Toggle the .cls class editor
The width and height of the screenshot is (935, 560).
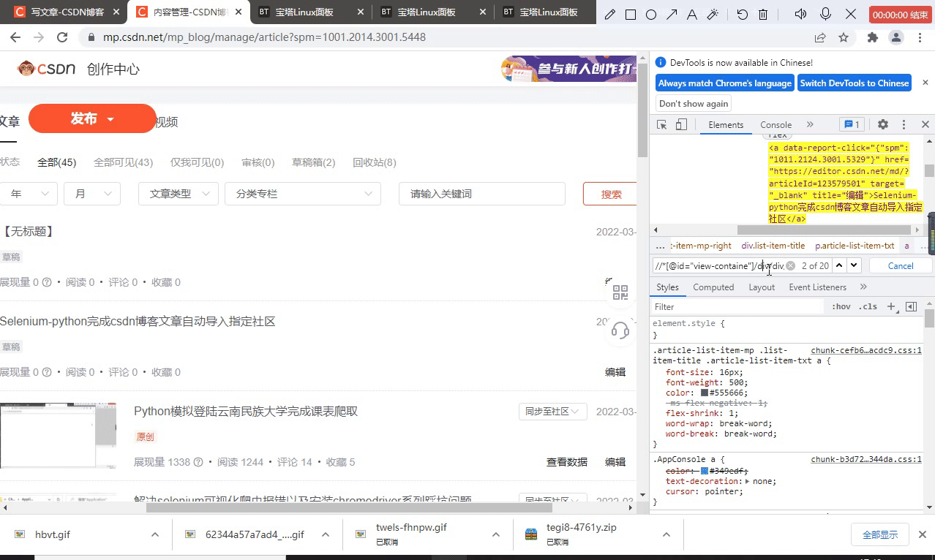click(x=868, y=307)
